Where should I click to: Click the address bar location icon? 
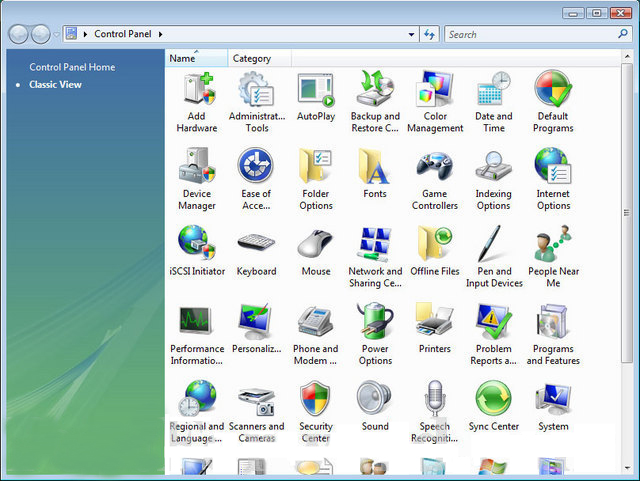pos(71,34)
